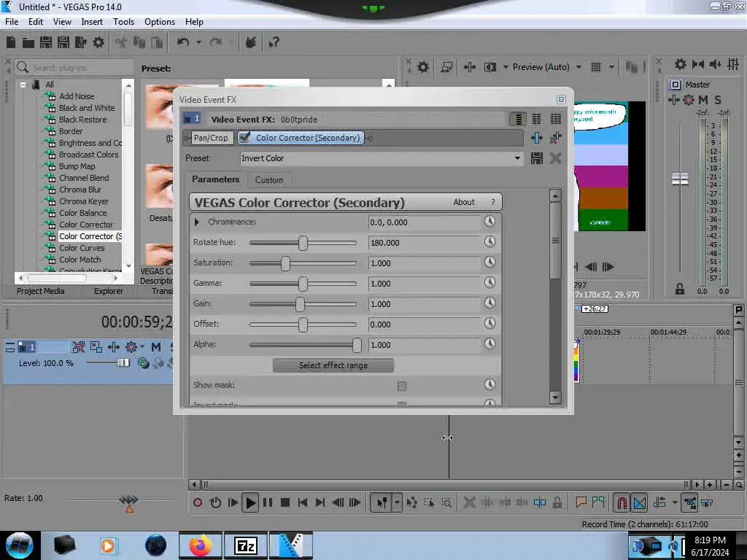Click the Select effect range button

pyautogui.click(x=333, y=365)
